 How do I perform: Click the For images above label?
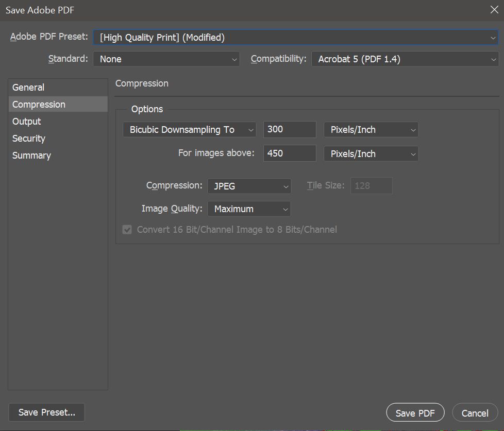coord(216,153)
